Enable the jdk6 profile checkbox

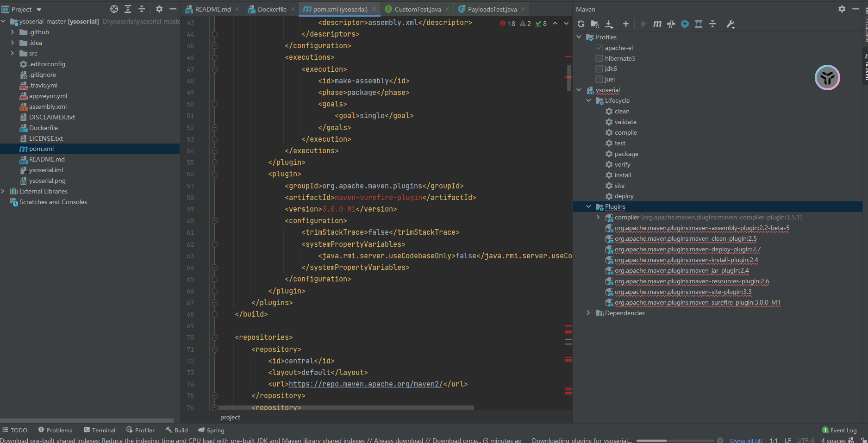[599, 69]
